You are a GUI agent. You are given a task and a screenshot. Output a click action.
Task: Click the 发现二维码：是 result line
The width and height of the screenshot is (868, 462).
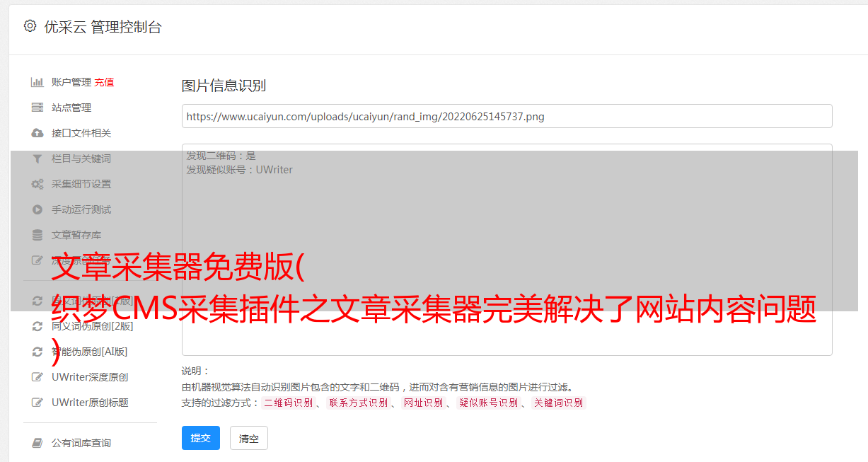click(x=221, y=156)
